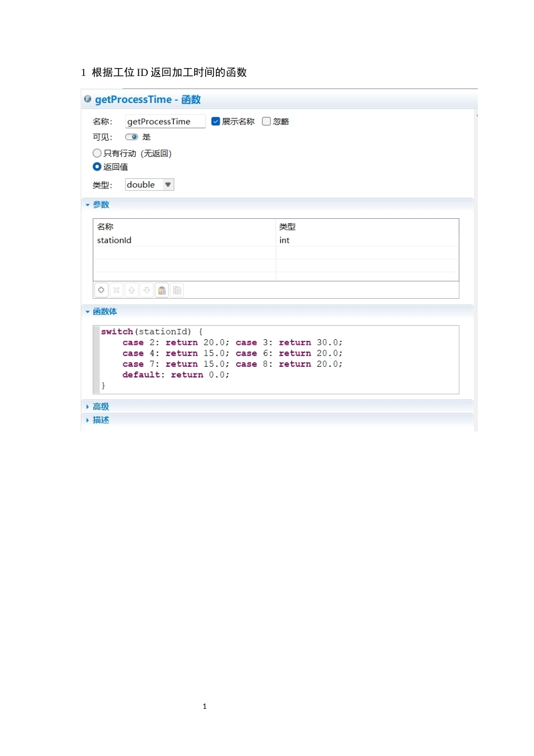Click the default: return 0.0; code line

pyautogui.click(x=176, y=375)
